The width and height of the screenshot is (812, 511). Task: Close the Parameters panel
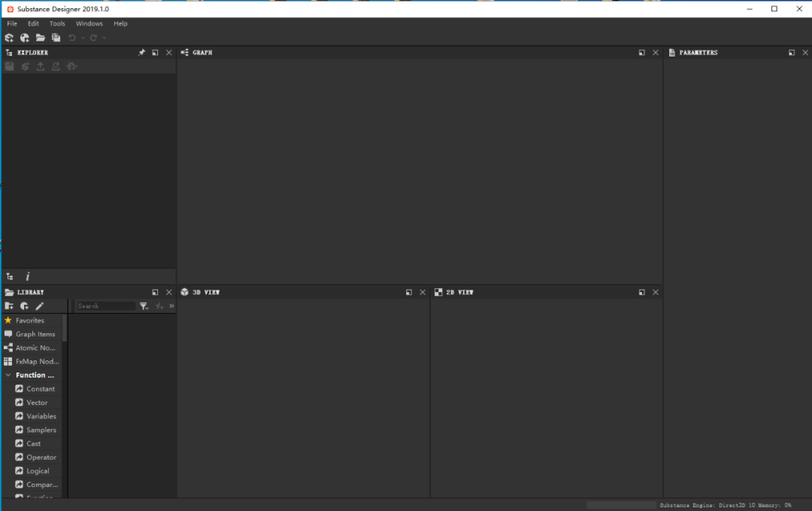click(x=805, y=53)
